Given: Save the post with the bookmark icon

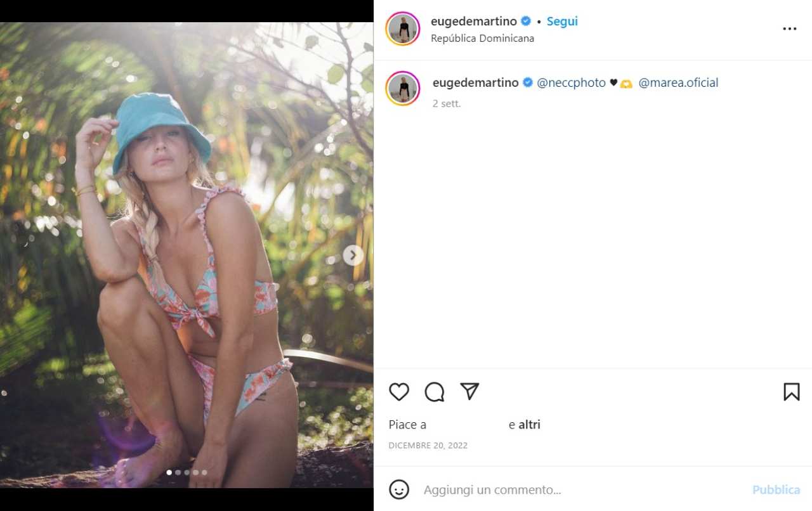Looking at the screenshot, I should click(x=791, y=392).
